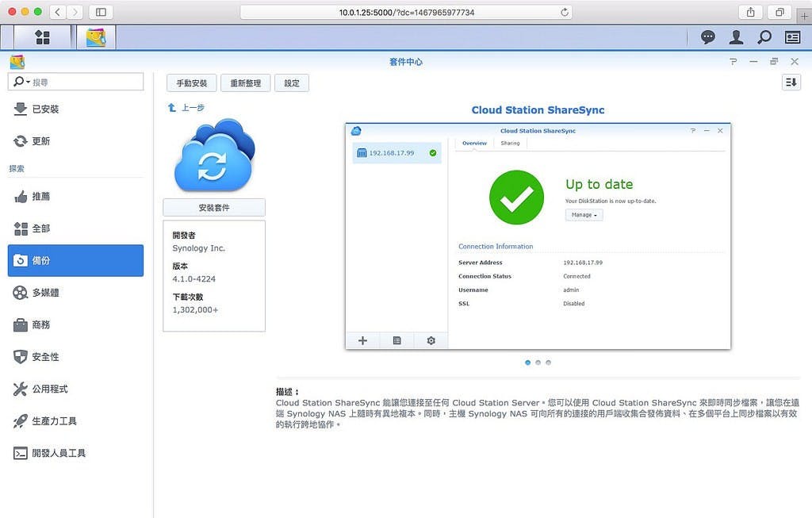Open a new Safari tab plus button

(x=804, y=16)
